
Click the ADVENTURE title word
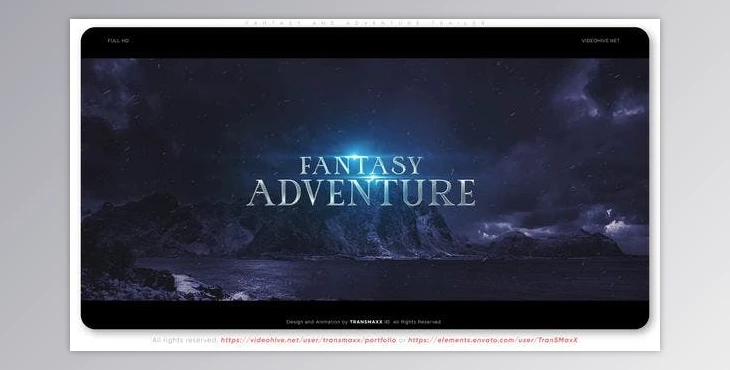coord(361,192)
